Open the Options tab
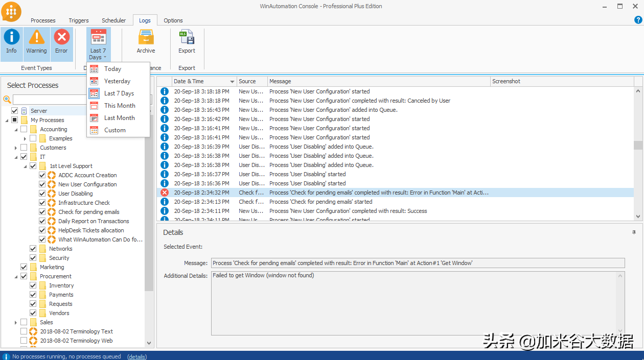 click(x=173, y=20)
